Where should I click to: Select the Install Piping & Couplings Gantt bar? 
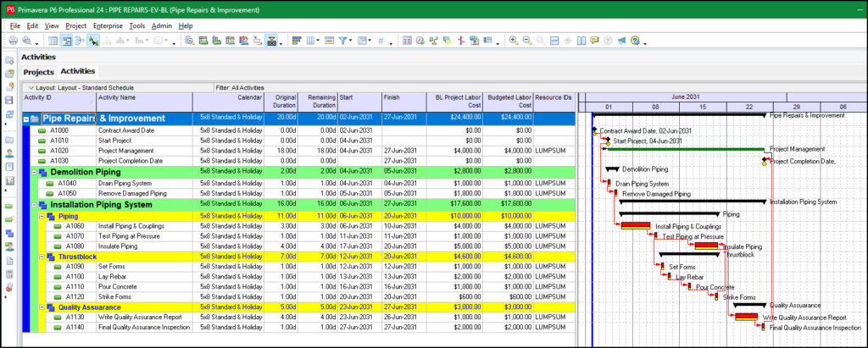pos(636,225)
